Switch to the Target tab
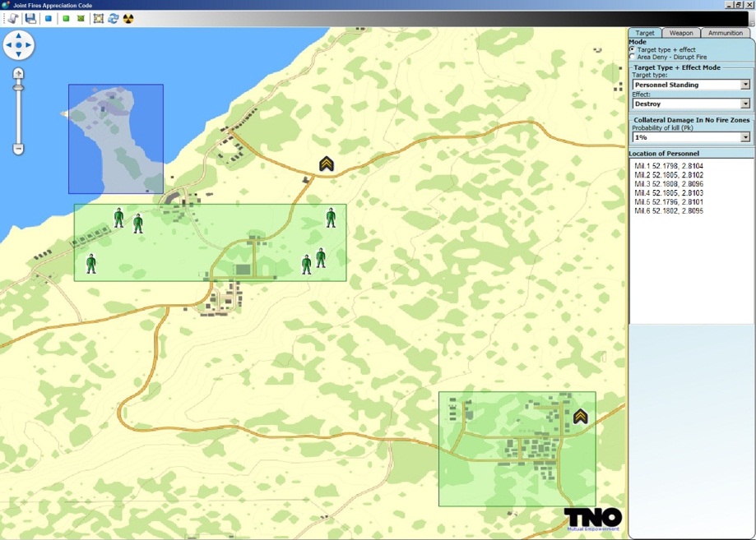This screenshot has height=540, width=756. pyautogui.click(x=645, y=33)
